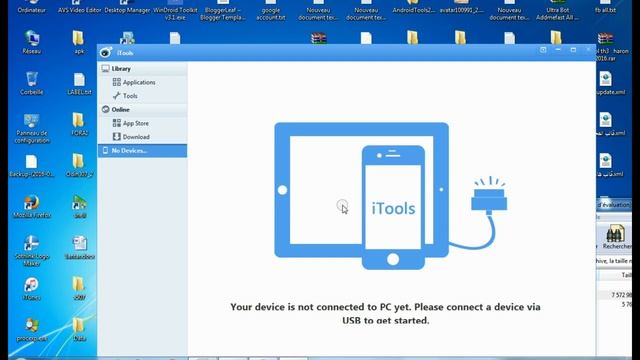This screenshot has height=360, width=640.
Task: Open Applications in the iTools Library section
Action: click(138, 82)
